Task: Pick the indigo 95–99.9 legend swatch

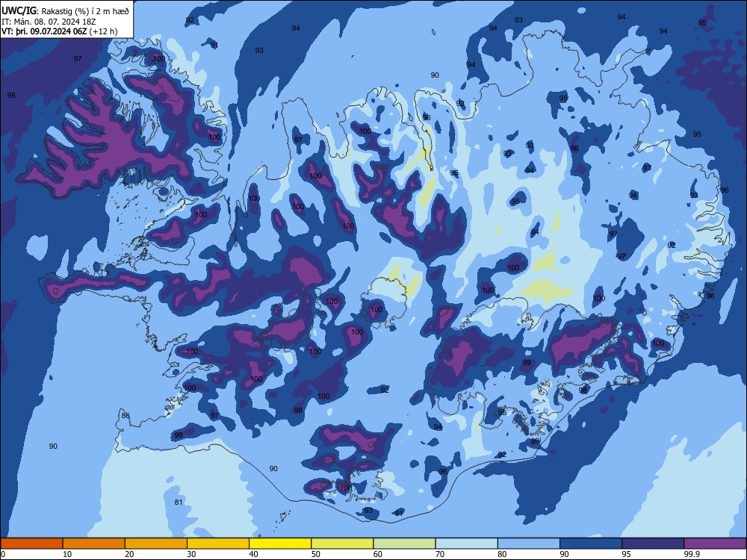Action: pos(653,544)
